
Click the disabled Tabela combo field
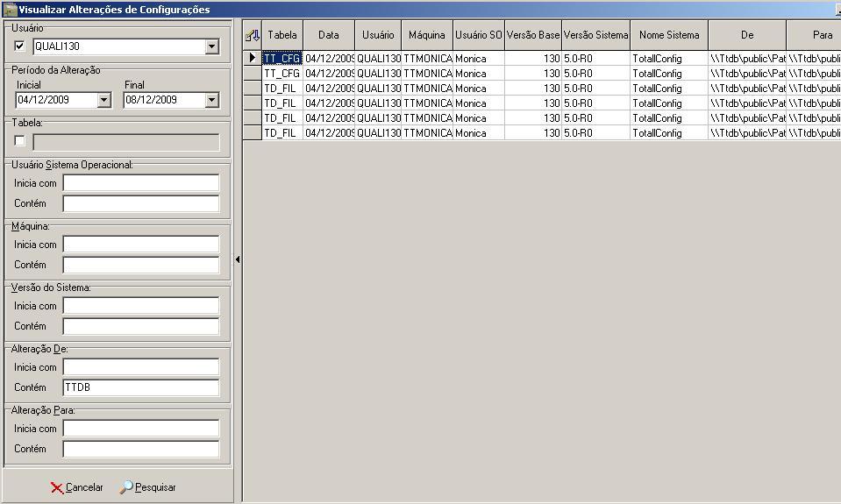point(126,142)
